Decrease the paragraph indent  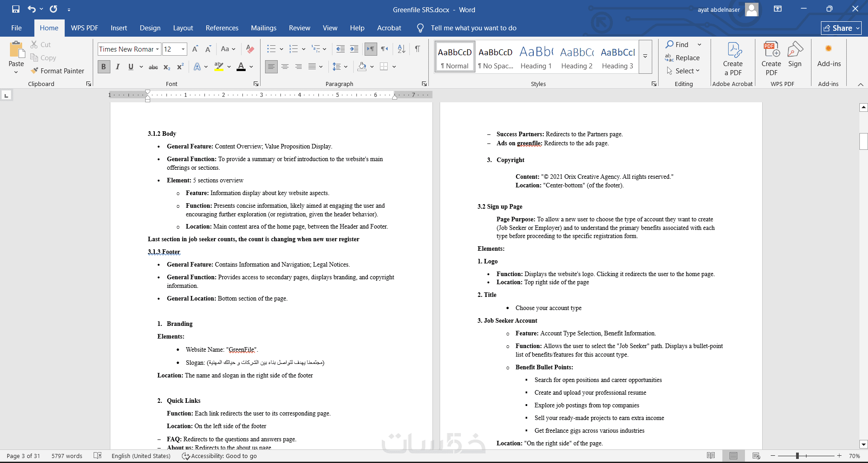point(341,49)
